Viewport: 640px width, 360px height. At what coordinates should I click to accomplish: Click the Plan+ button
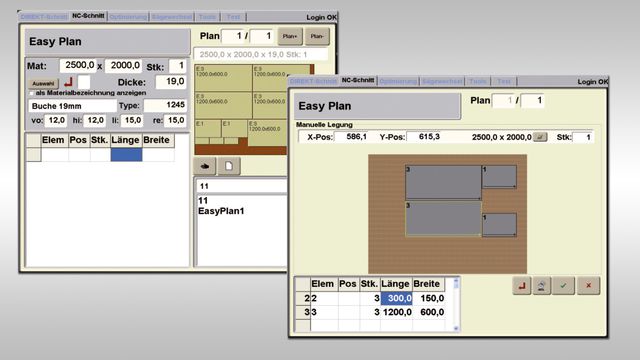(290, 36)
